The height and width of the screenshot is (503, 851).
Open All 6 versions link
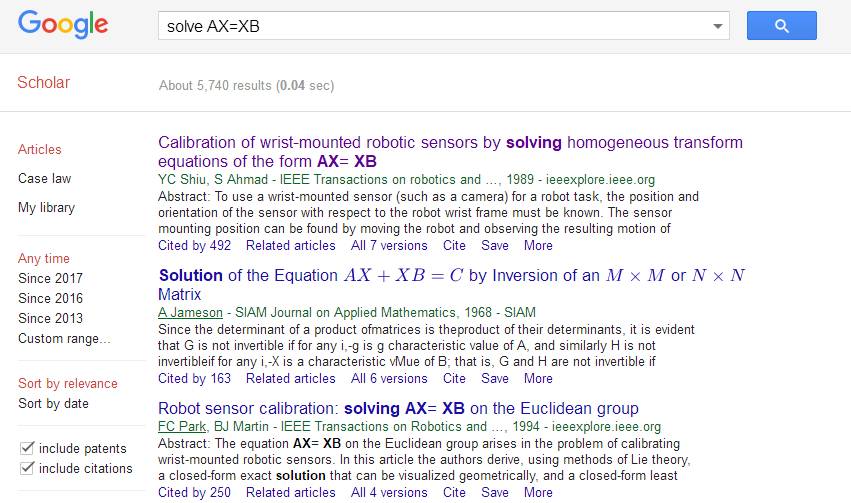coord(389,378)
